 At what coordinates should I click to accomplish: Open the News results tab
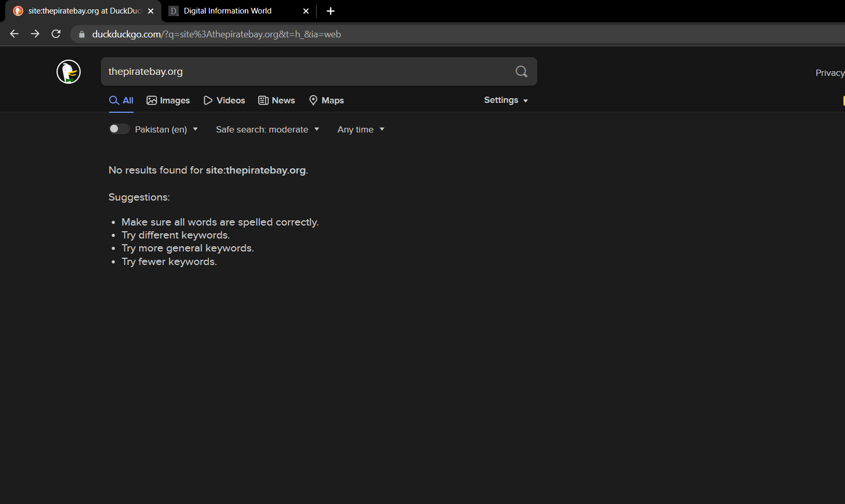(276, 100)
